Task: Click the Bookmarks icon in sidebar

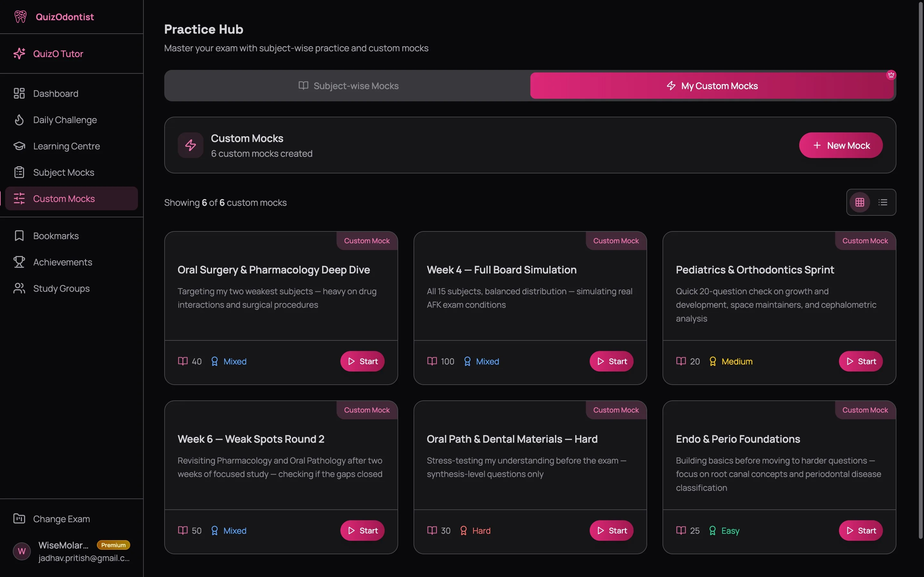Action: 19,236
